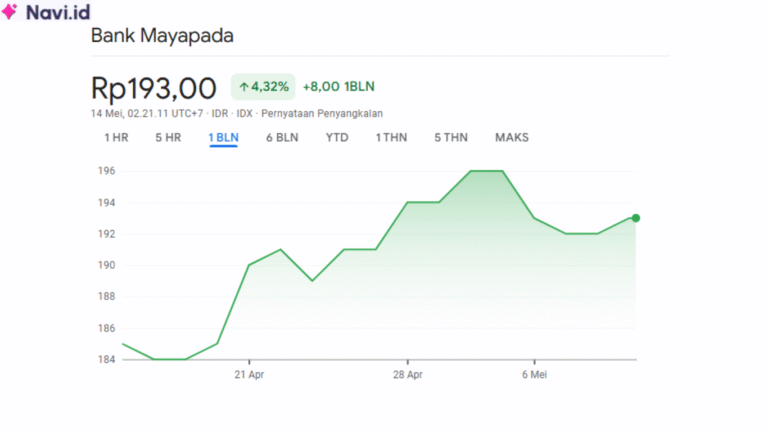Click the Navi.id pink star logo icon
Screen dimensions: 768x432
point(11,12)
